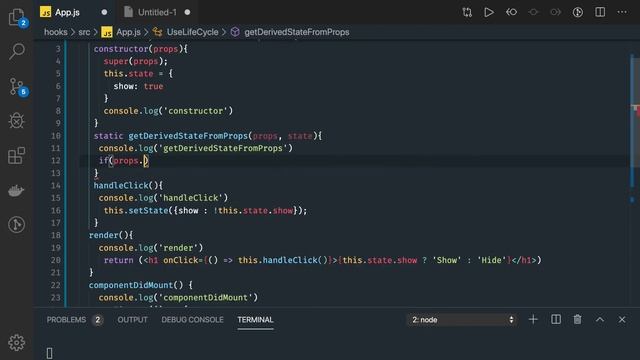Viewport: 640px width, 360px height.
Task: Open the Explorer view in activity bar
Action: (16, 17)
